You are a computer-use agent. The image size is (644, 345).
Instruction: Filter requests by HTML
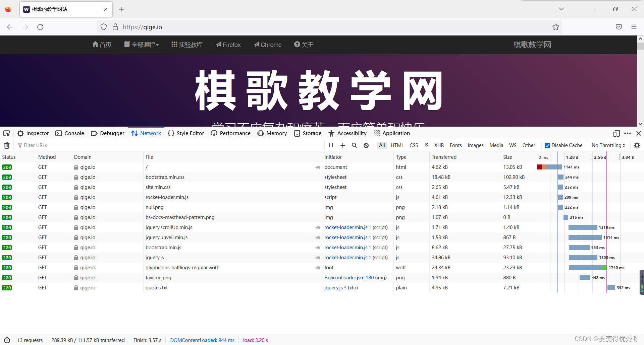pyautogui.click(x=397, y=145)
